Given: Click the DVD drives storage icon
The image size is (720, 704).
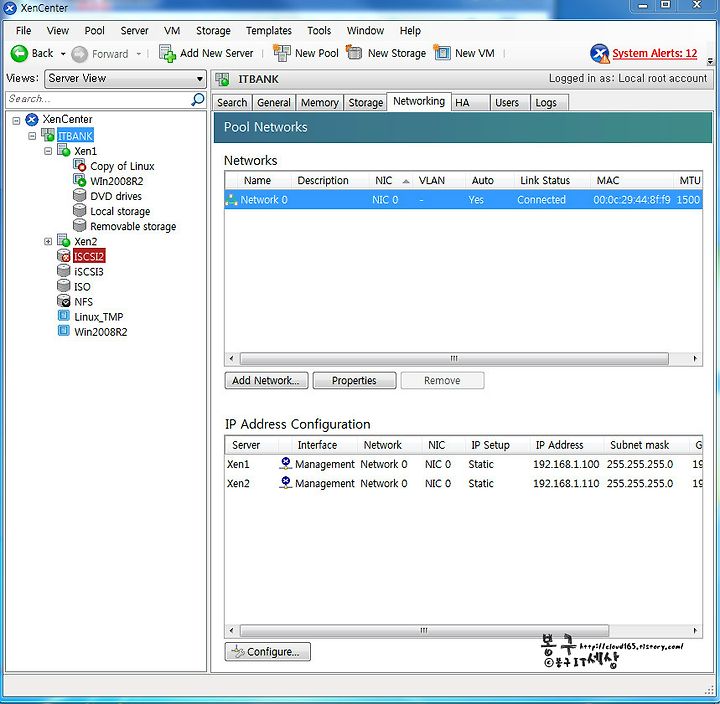Looking at the screenshot, I should [79, 195].
